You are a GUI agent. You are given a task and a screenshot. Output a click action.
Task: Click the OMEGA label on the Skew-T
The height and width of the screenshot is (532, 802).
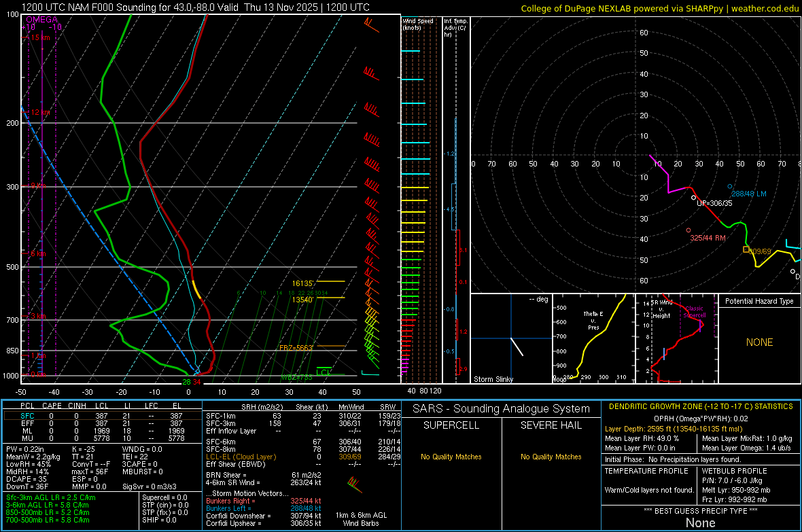pyautogui.click(x=42, y=20)
